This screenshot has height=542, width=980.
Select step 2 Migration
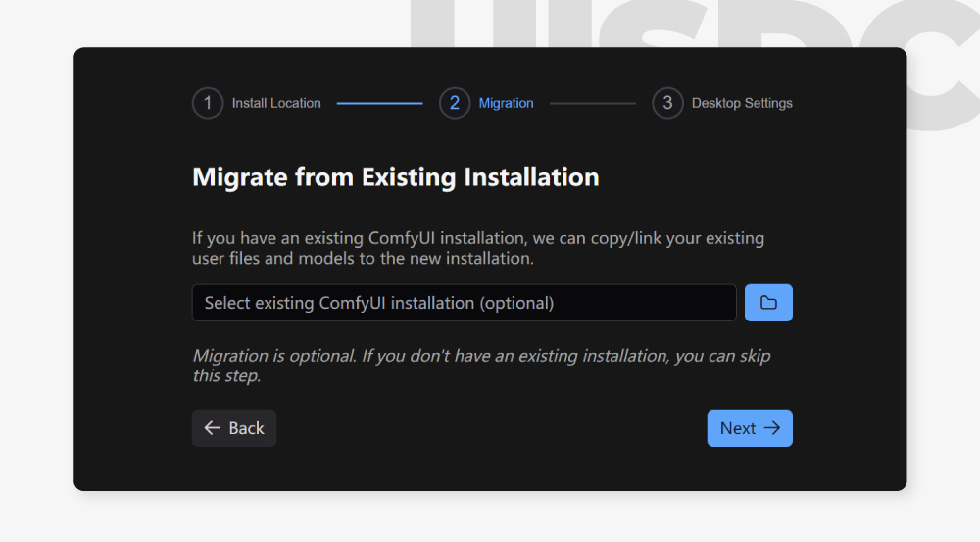[x=487, y=103]
